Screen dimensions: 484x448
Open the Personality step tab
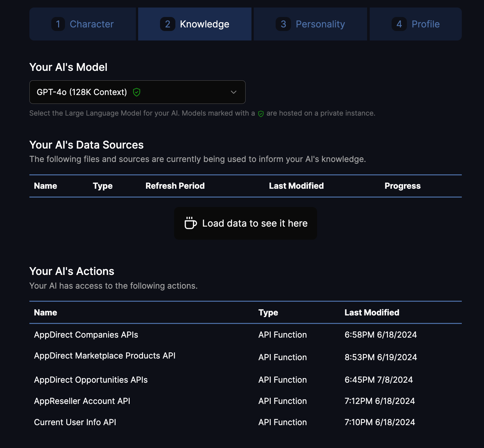[310, 24]
